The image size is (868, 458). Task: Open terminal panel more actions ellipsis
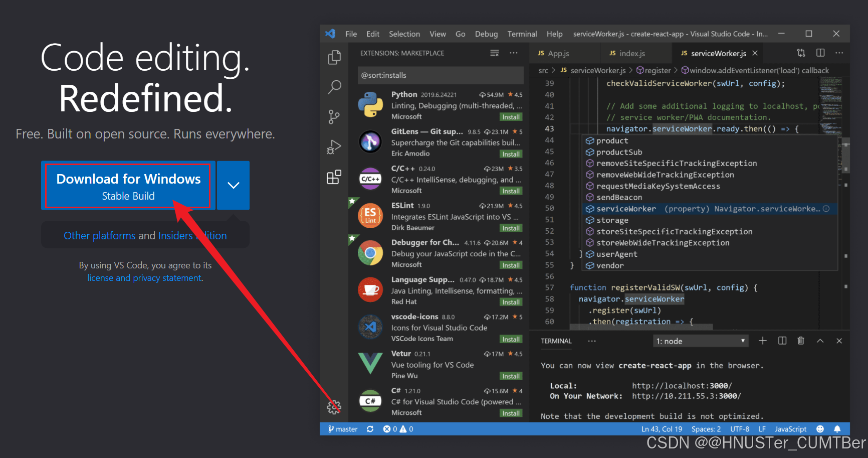592,341
